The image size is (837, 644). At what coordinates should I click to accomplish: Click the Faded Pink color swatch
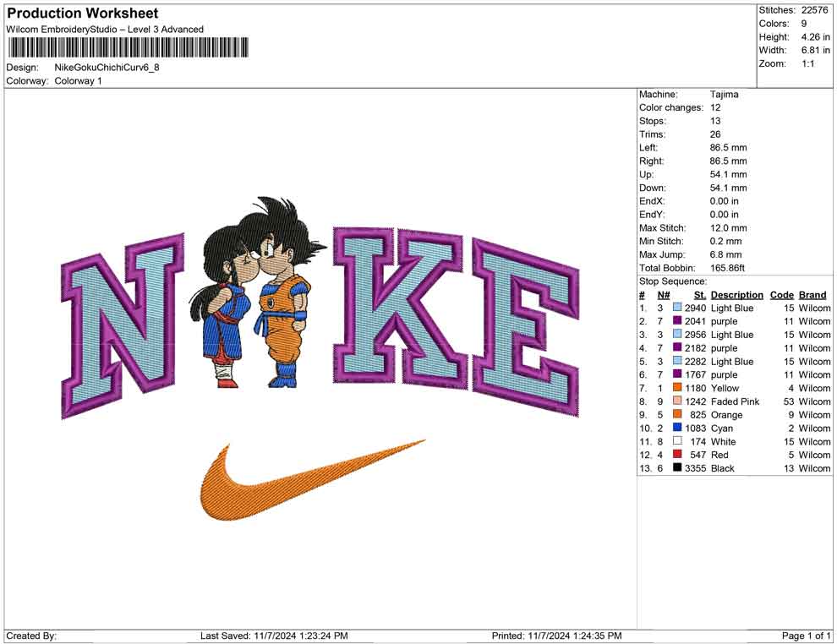[x=677, y=401]
